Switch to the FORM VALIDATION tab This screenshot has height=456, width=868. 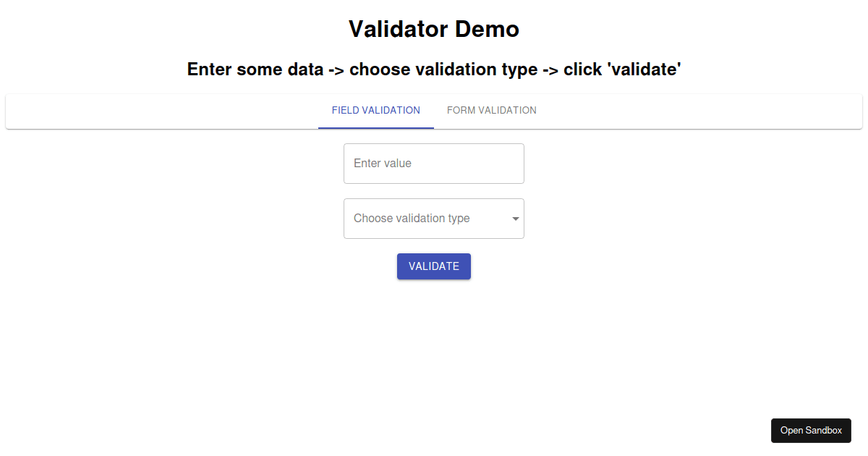click(491, 110)
